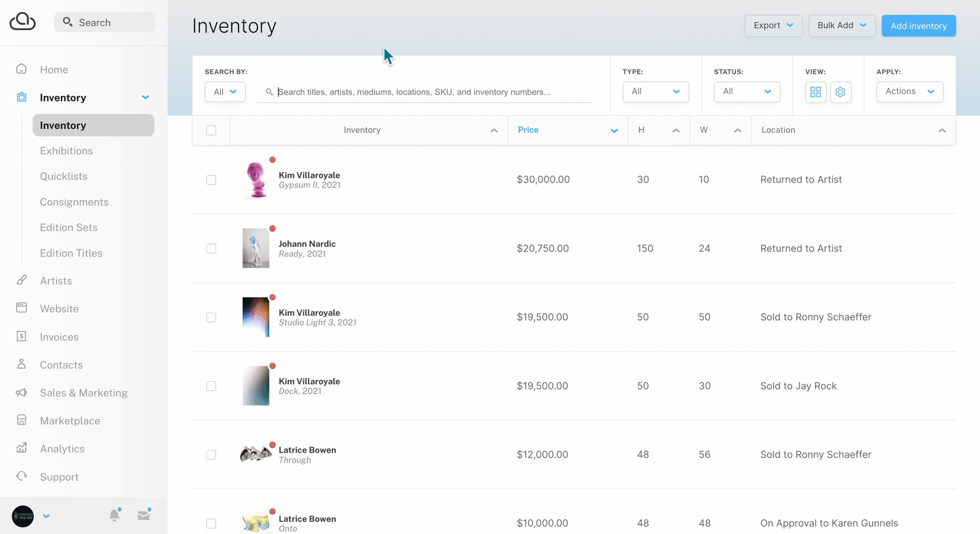Tick checkbox for Studio Light 3

(x=211, y=317)
